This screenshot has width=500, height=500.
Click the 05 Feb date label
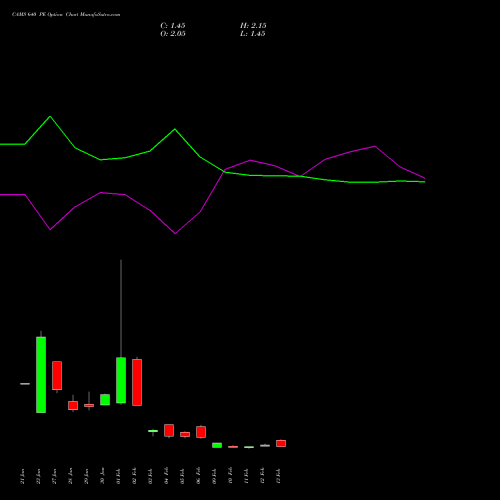coord(182,476)
